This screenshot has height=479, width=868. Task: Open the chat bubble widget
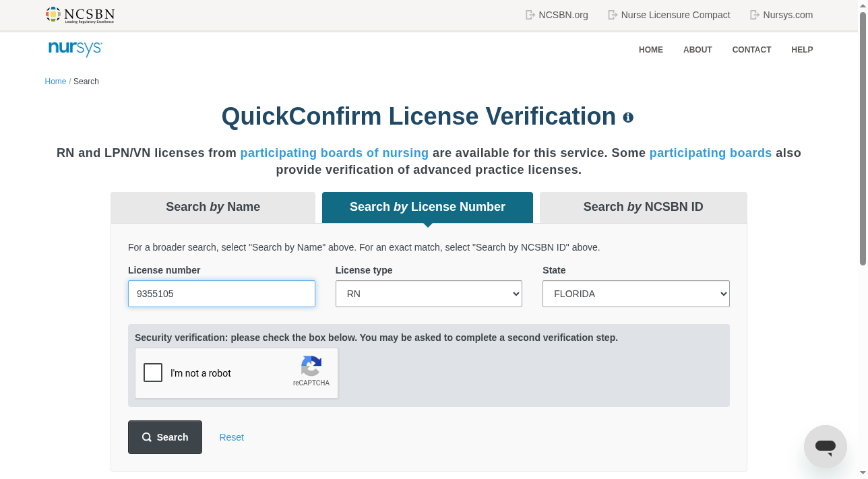point(826,447)
